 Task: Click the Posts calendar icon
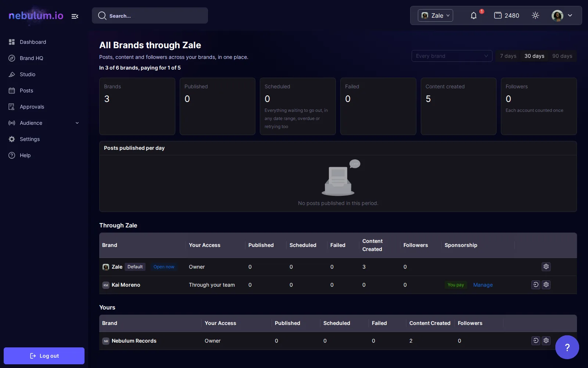pos(12,91)
